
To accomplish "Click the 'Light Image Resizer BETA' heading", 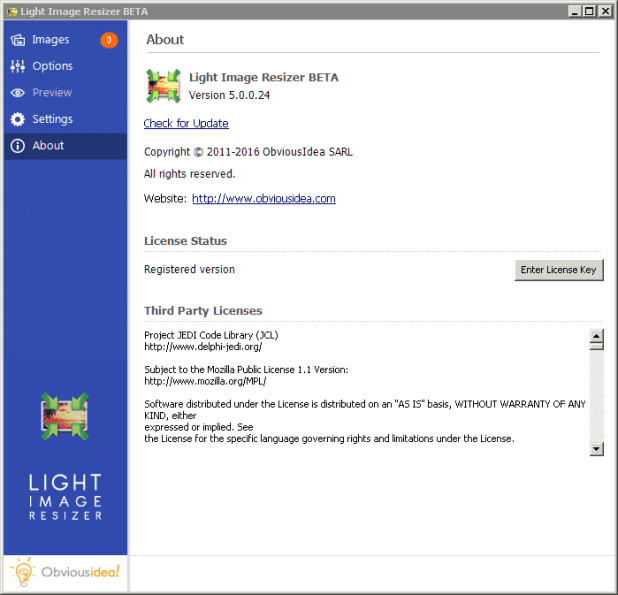I will pos(264,77).
